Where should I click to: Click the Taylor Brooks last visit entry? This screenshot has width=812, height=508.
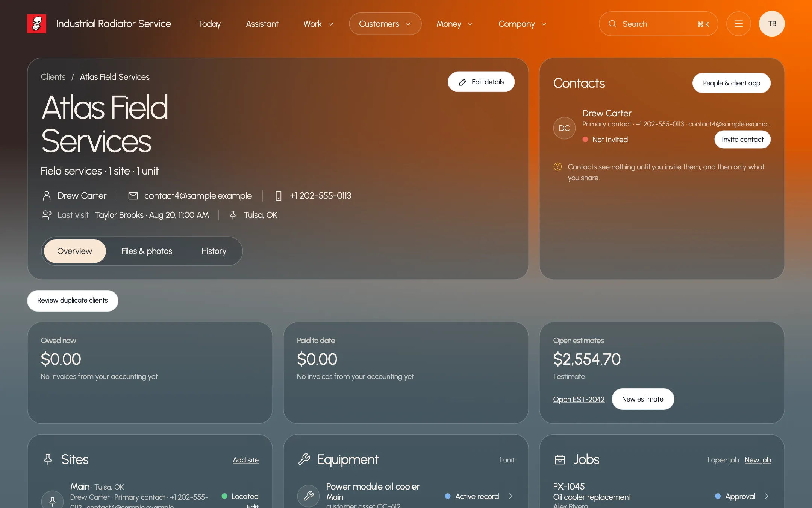tap(151, 215)
